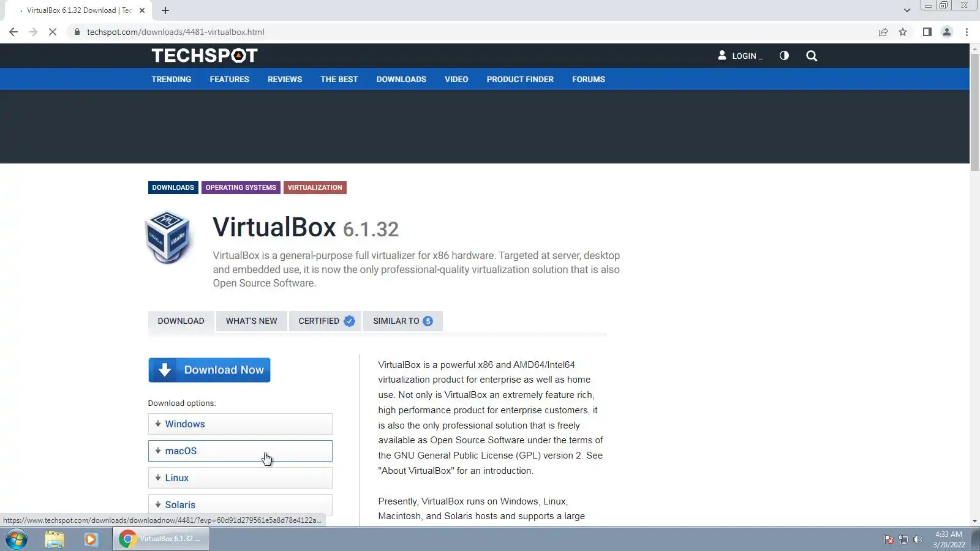The image size is (980, 551).
Task: Open THE BEST menu item
Action: [339, 79]
